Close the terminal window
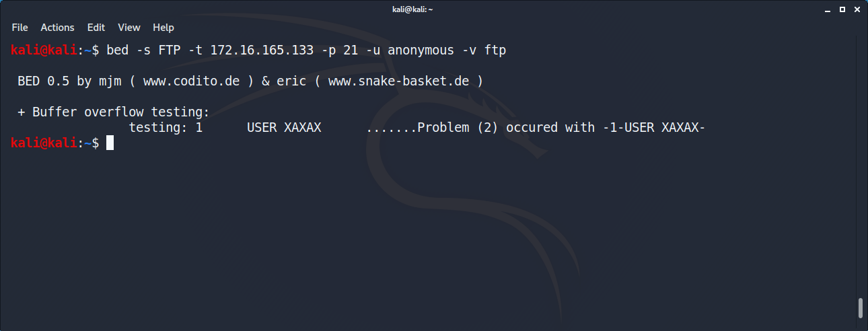Viewport: 868px width, 331px height. coord(857,9)
